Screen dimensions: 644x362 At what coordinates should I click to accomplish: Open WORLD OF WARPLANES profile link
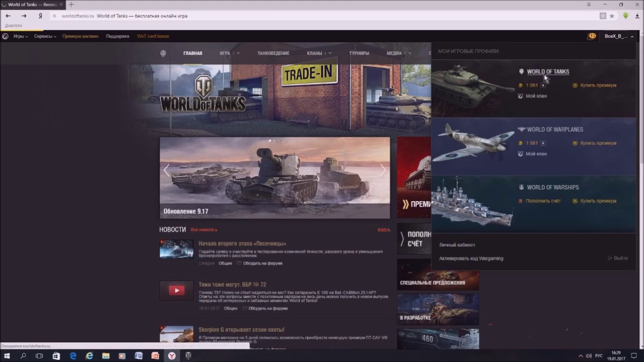[x=555, y=130]
